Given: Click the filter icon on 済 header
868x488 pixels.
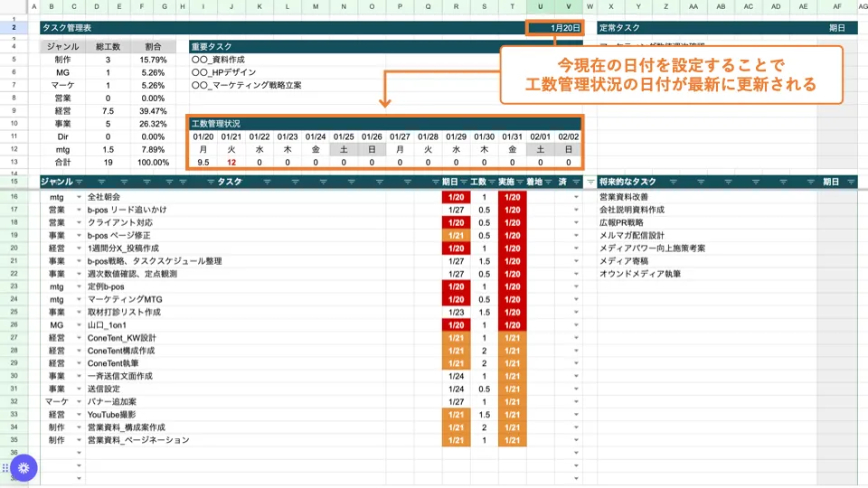Looking at the screenshot, I should 576,183.
